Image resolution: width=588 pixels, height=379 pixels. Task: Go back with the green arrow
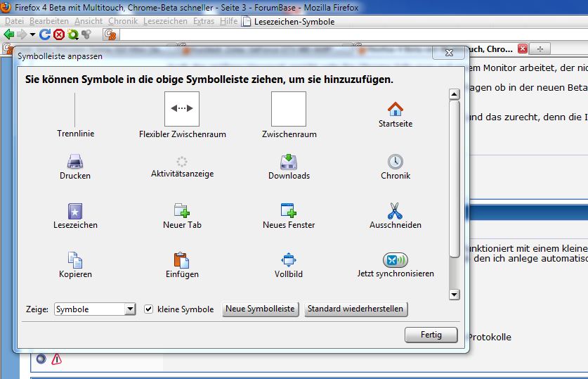click(9, 34)
